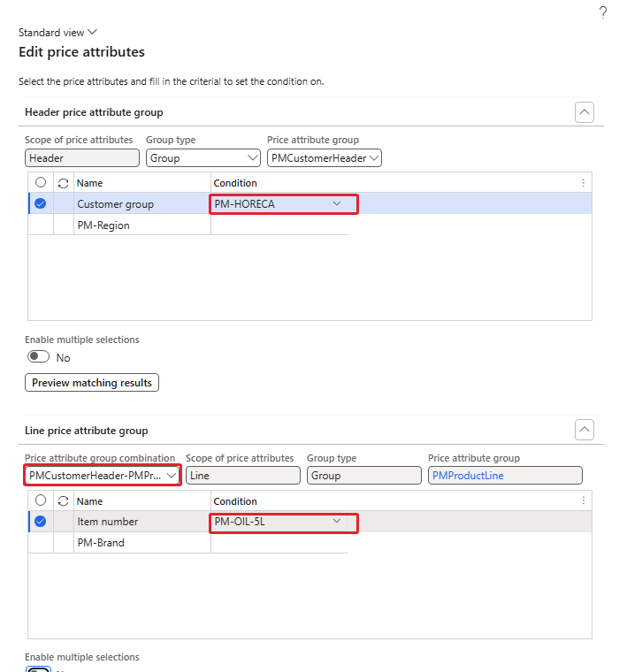This screenshot has height=672, width=619.
Task: Click refresh icon in header grid column
Action: click(x=64, y=183)
